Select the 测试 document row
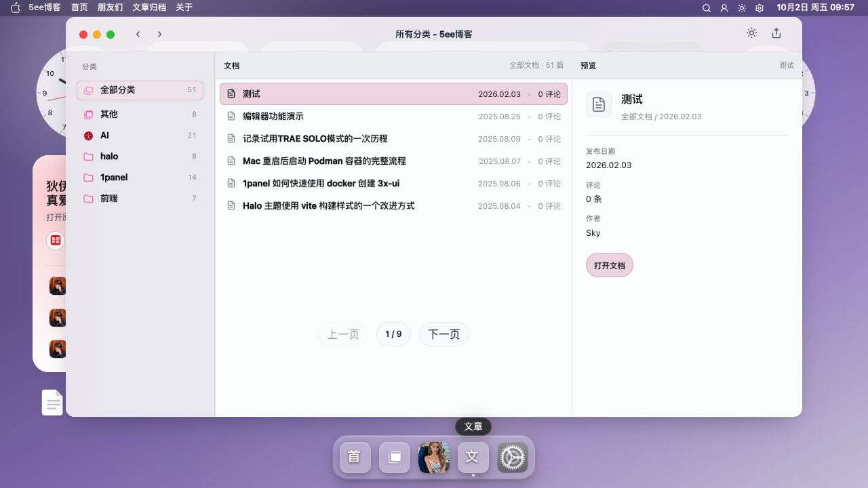Viewport: 868px width, 488px height. (393, 94)
